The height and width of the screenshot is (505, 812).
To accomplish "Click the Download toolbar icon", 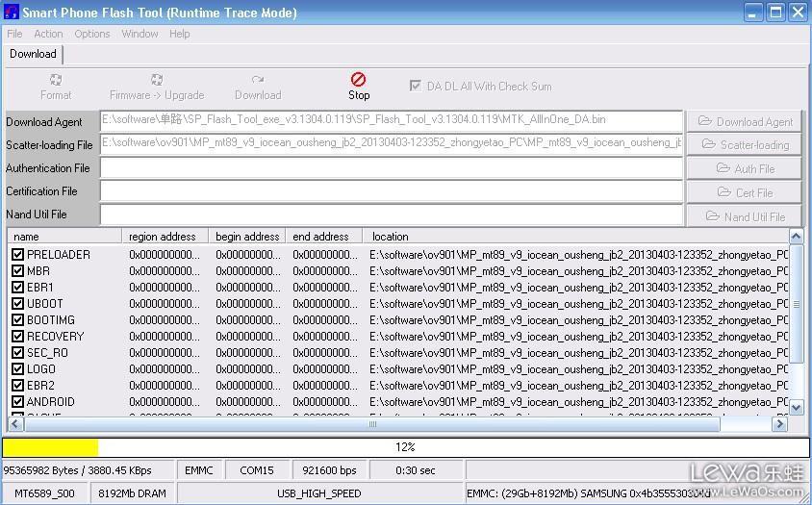I will 258,81.
